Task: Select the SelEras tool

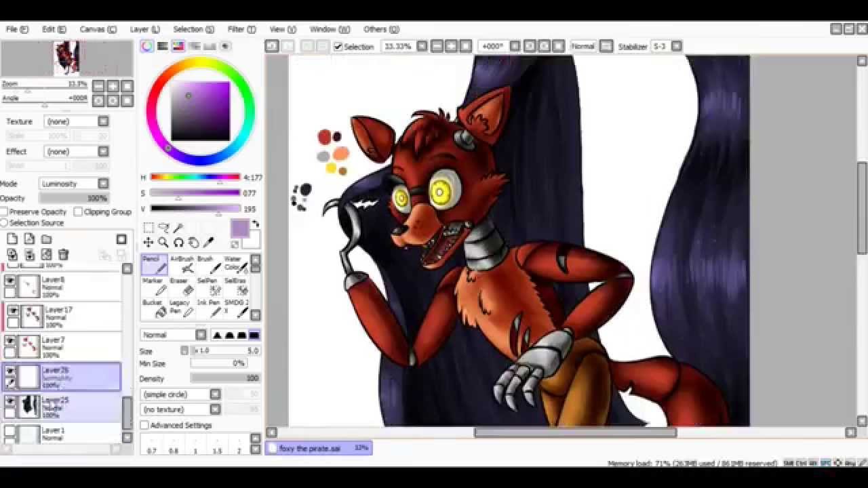Action: (x=235, y=287)
